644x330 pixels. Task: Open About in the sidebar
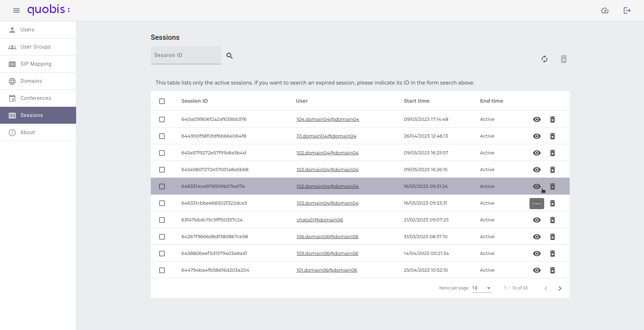tap(38, 132)
